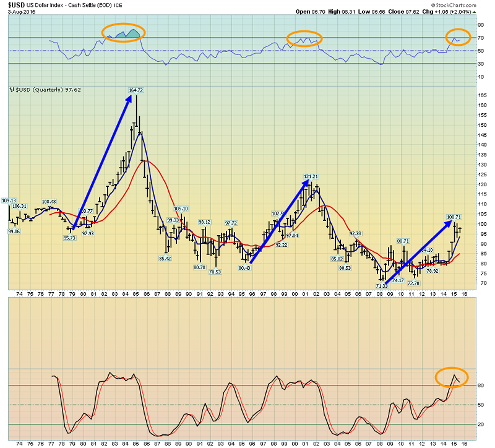Select the 121.21 high price label
The height and width of the screenshot is (448, 495).
click(x=311, y=177)
